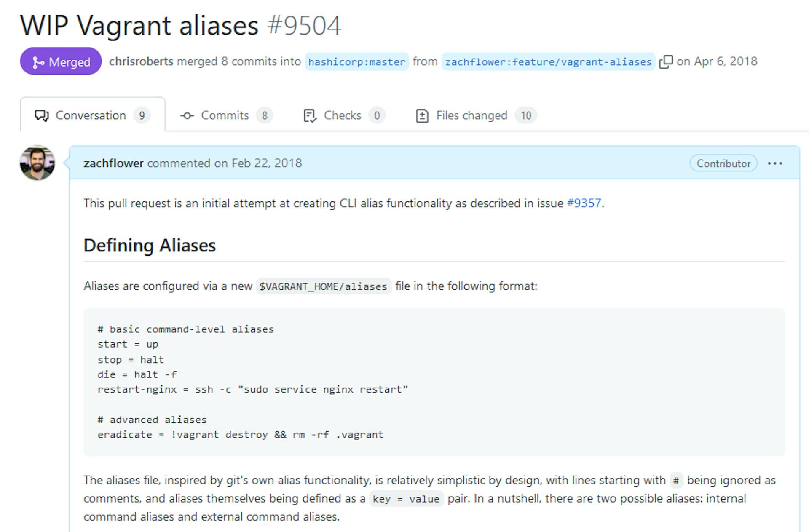Click the three-dot overflow menu icon

click(775, 163)
